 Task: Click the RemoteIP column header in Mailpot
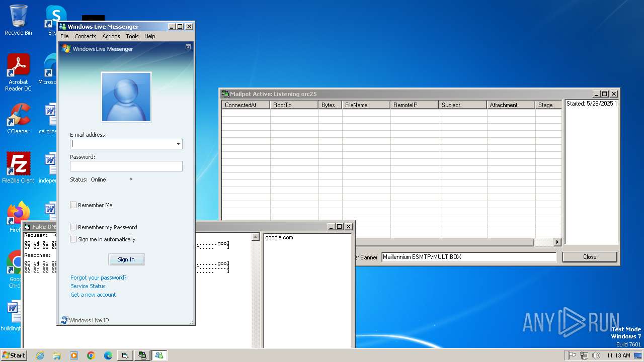[x=415, y=105]
